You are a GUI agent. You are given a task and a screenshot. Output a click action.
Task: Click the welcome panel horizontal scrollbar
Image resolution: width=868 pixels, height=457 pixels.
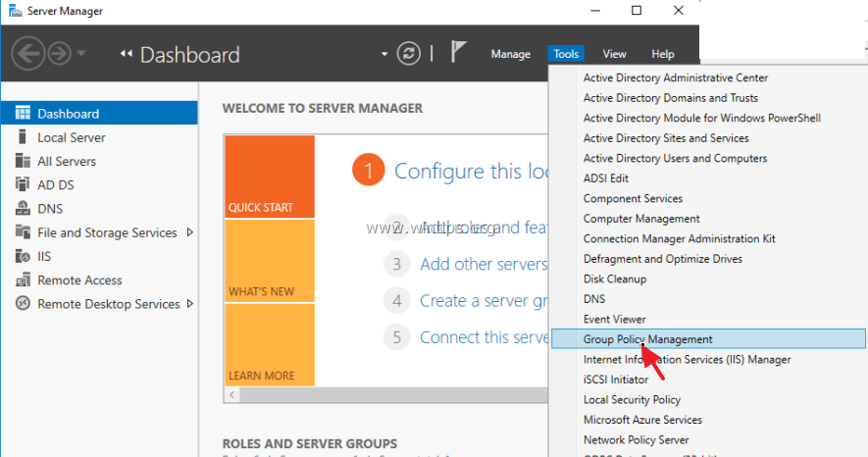[x=393, y=394]
